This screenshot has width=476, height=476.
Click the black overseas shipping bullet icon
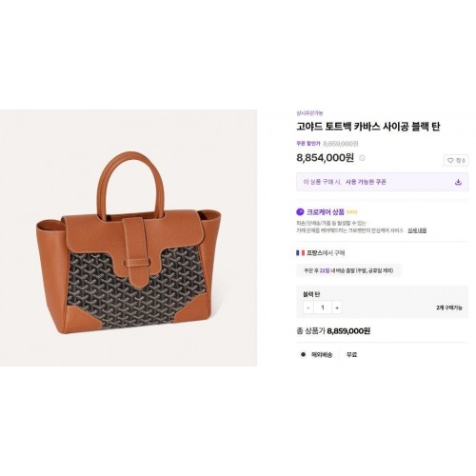(303, 354)
